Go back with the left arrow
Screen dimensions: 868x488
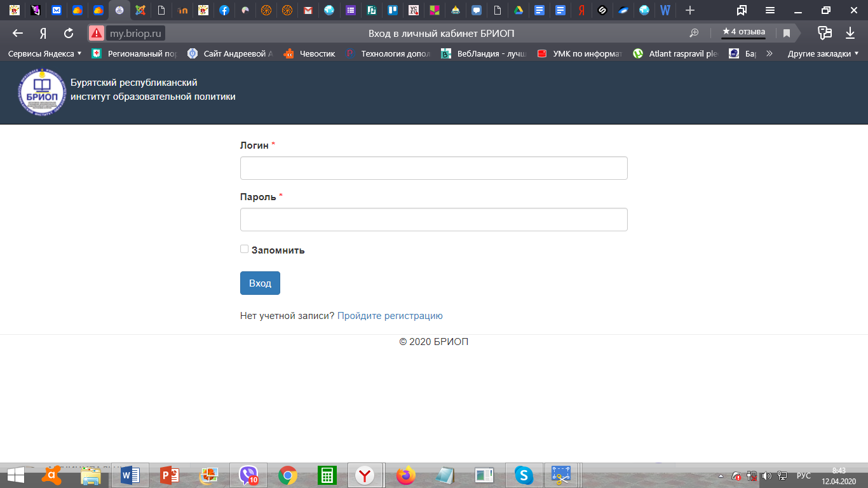[x=18, y=33]
